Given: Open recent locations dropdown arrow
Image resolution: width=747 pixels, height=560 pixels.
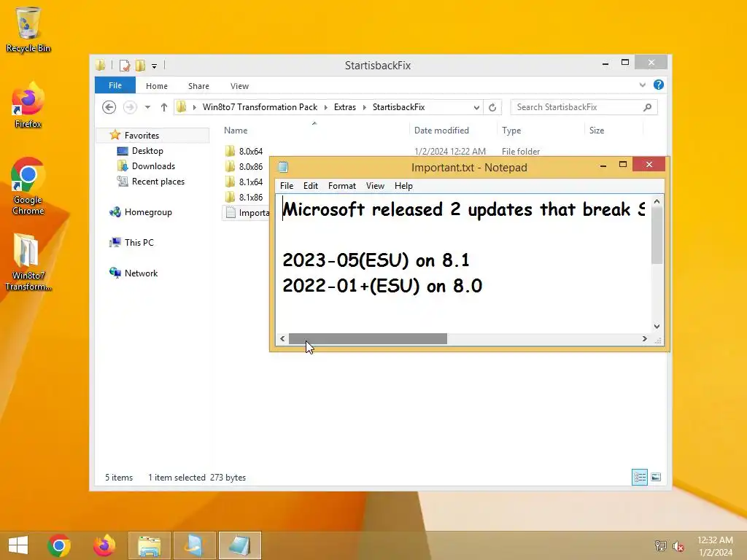Looking at the screenshot, I should [147, 107].
